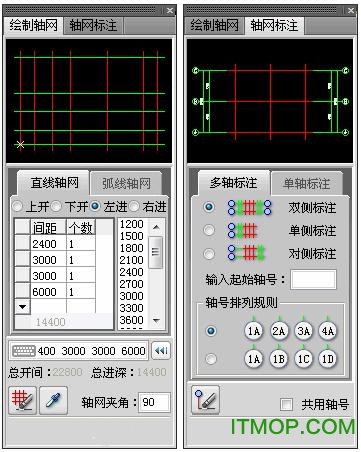The height and width of the screenshot is (452, 361).
Task: Click the right panel annotation preview
Action: pyautogui.click(x=270, y=101)
